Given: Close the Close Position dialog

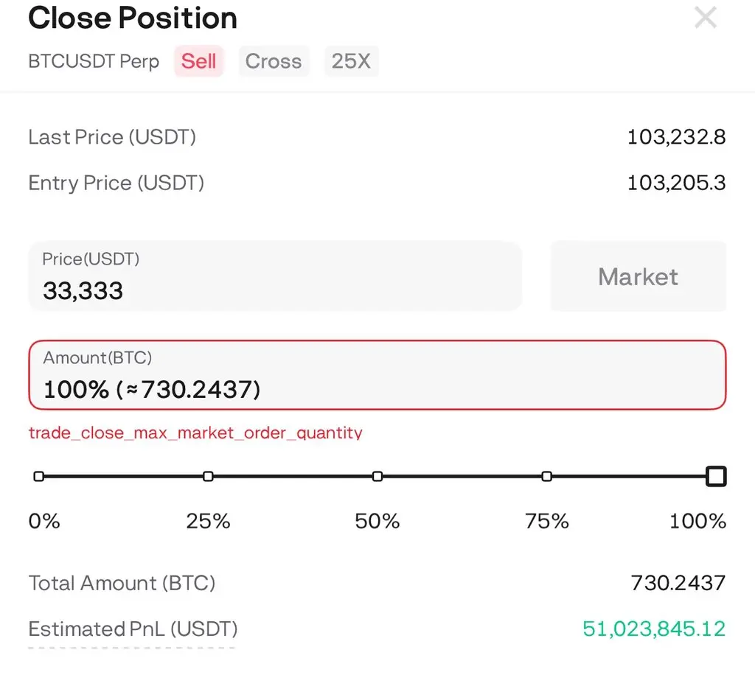Looking at the screenshot, I should (x=706, y=17).
